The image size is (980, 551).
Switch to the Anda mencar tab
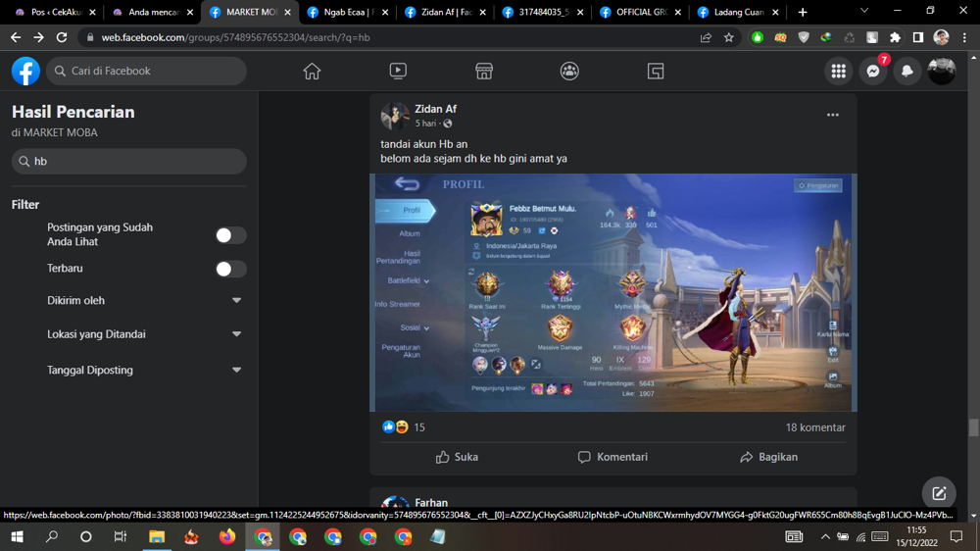153,12
